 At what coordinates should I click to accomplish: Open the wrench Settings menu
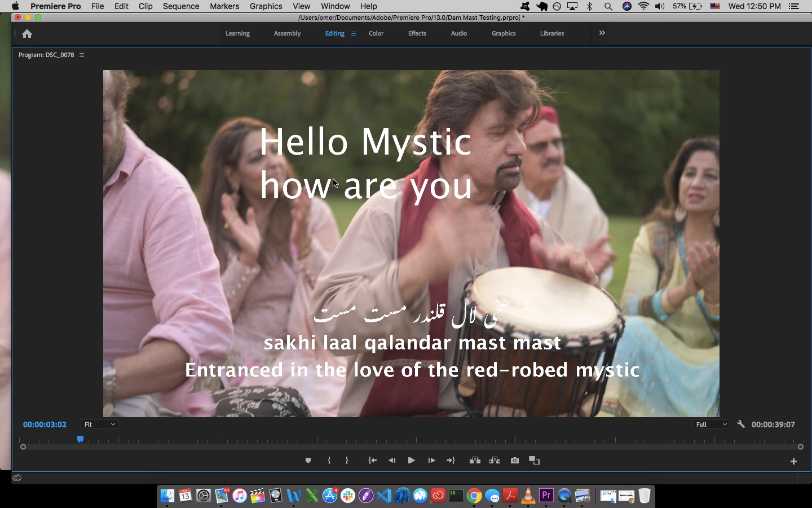[742, 424]
